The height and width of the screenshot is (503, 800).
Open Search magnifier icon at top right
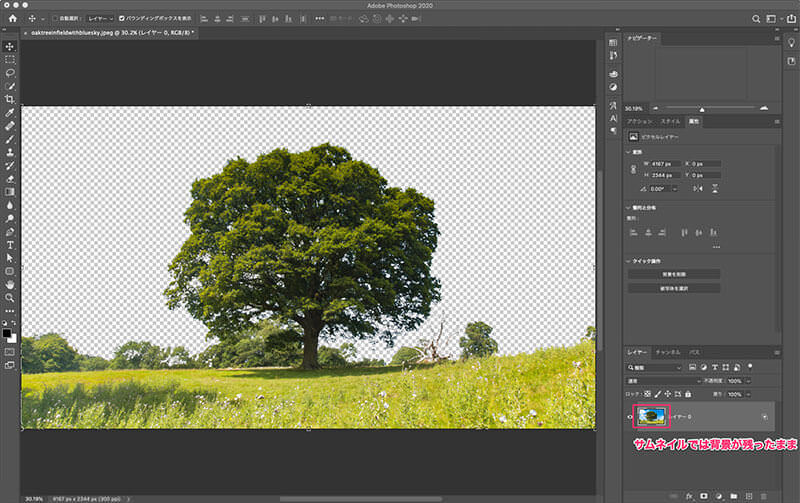(x=756, y=19)
